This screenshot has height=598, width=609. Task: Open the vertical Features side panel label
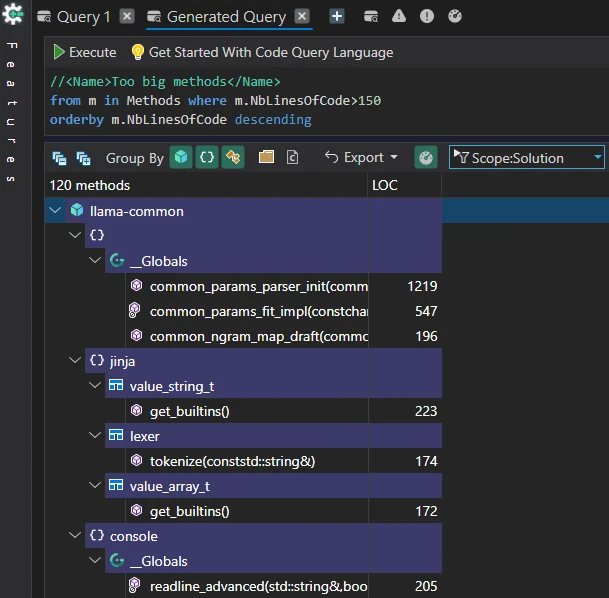pyautogui.click(x=12, y=111)
